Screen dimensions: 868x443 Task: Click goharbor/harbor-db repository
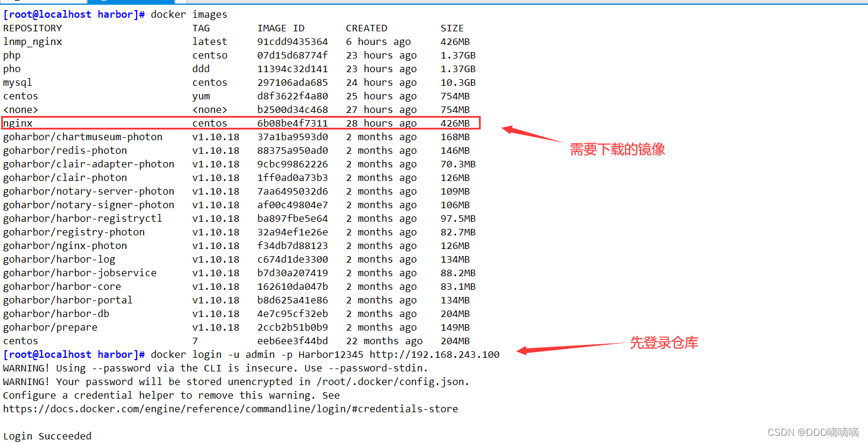(x=56, y=313)
